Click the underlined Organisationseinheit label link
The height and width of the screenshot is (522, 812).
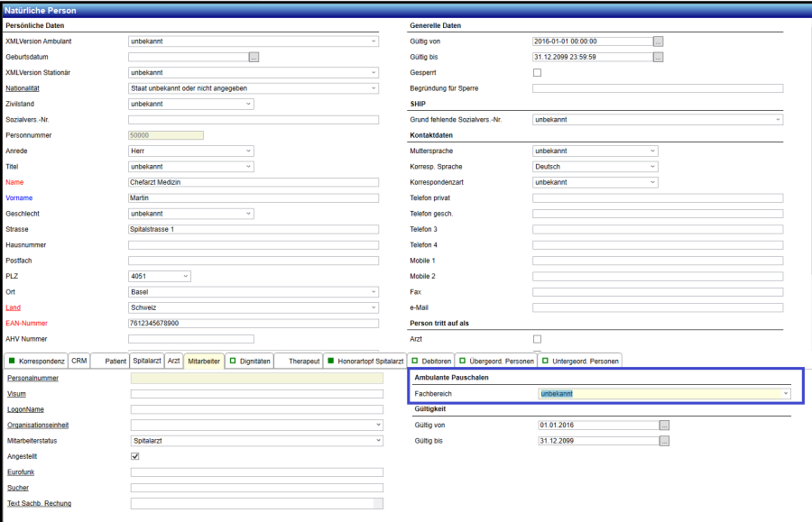37,425
